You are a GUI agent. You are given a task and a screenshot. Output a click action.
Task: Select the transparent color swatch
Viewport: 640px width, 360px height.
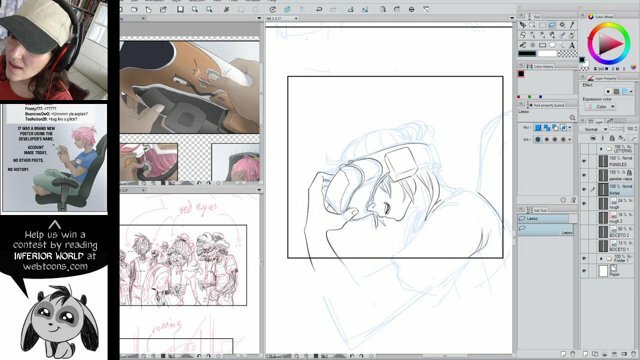(x=567, y=53)
